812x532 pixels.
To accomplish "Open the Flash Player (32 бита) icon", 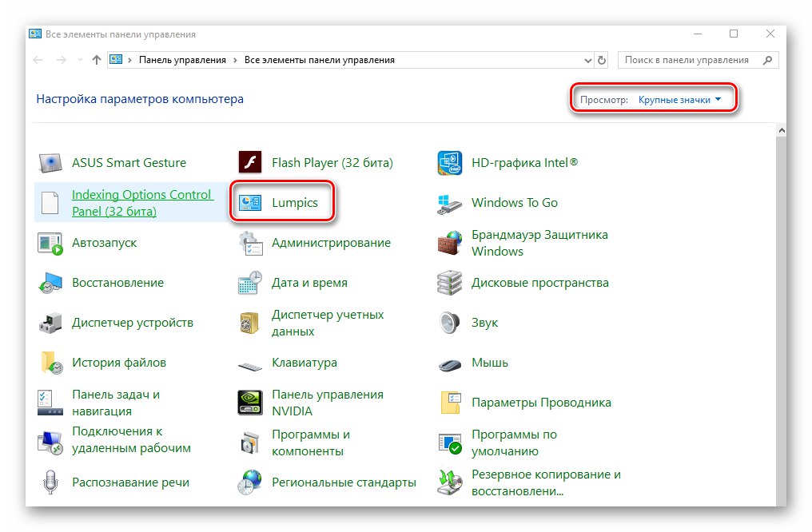I will (249, 162).
